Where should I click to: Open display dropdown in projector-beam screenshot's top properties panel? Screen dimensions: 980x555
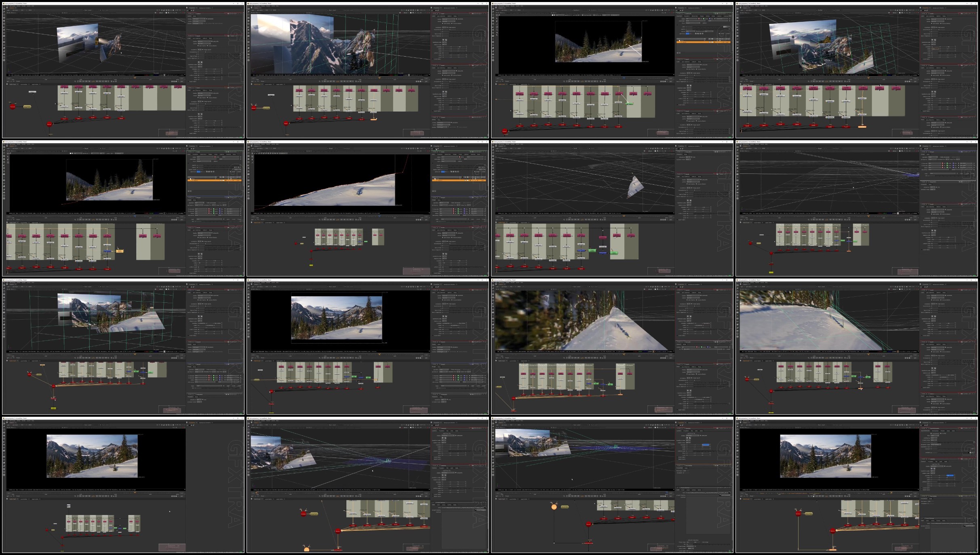448,435
